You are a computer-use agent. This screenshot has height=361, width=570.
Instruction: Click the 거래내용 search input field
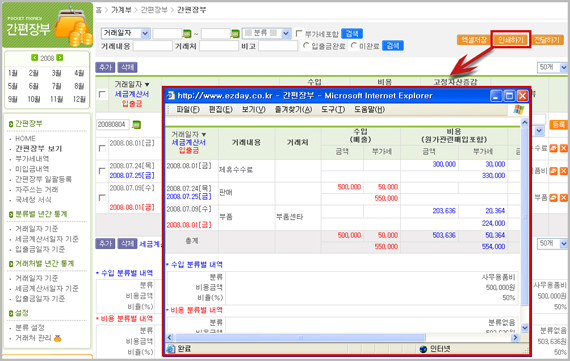coord(153,46)
